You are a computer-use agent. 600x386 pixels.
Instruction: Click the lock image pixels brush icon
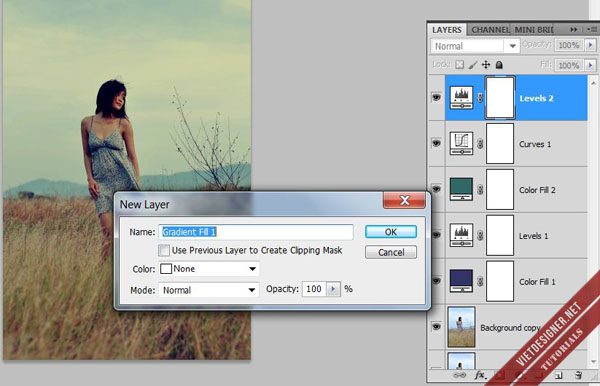[x=473, y=65]
